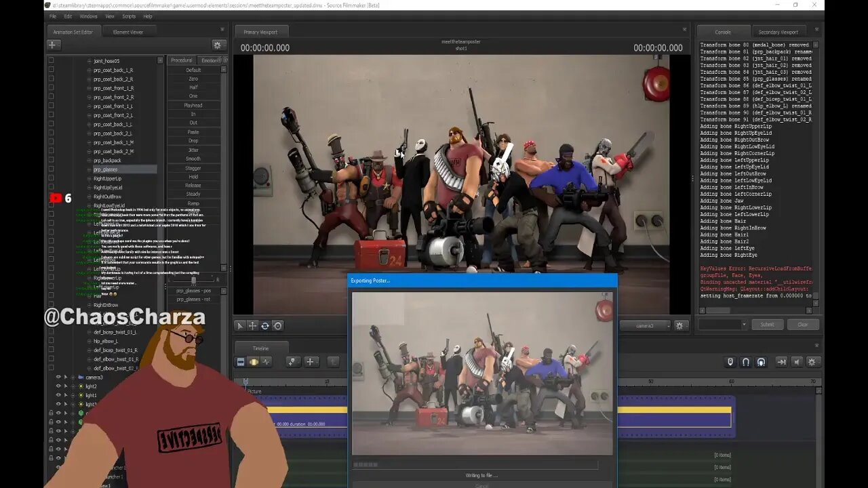Close the Primary Viewport panel
868x488 pixels.
pos(686,29)
